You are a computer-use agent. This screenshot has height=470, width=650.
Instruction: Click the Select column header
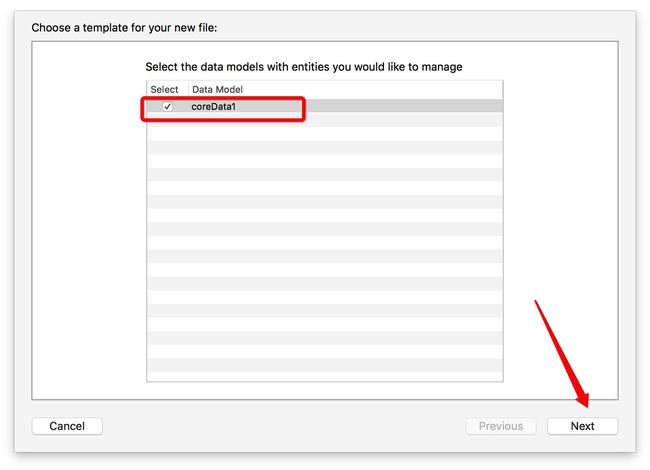[x=165, y=90]
